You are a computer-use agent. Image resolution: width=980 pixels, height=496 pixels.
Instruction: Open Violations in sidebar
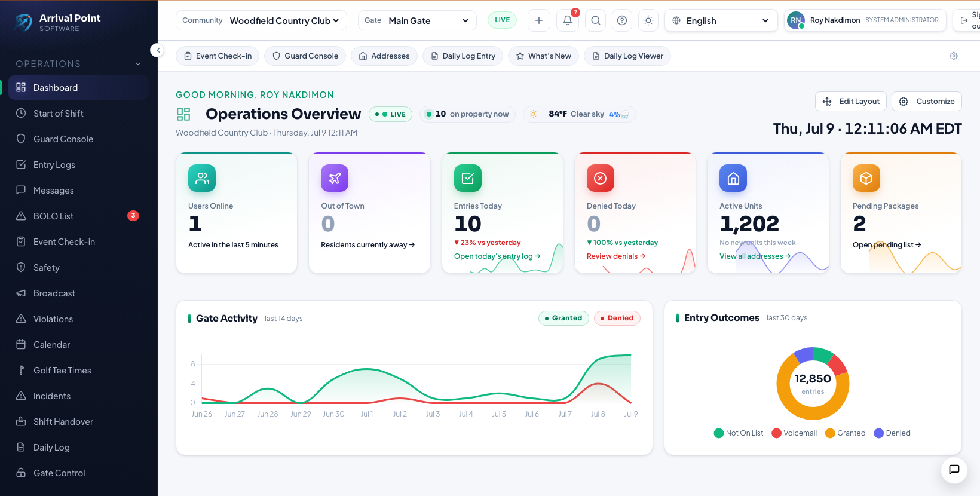pyautogui.click(x=78, y=319)
